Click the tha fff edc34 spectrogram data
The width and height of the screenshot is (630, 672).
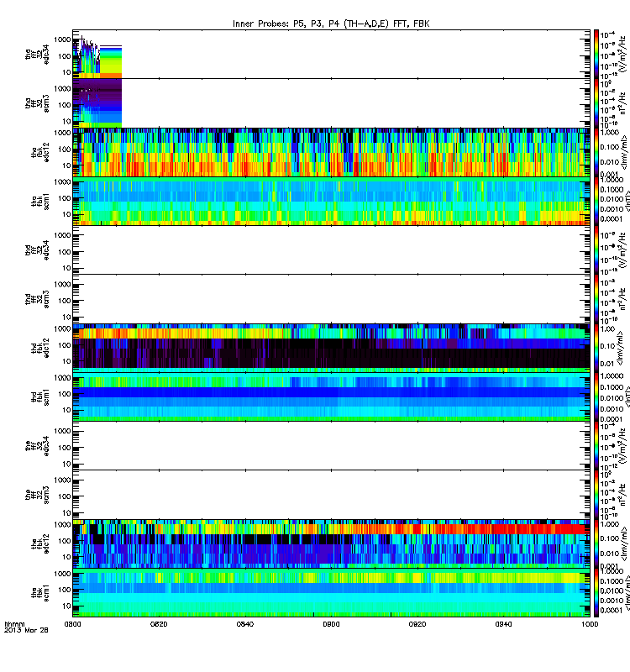97,58
